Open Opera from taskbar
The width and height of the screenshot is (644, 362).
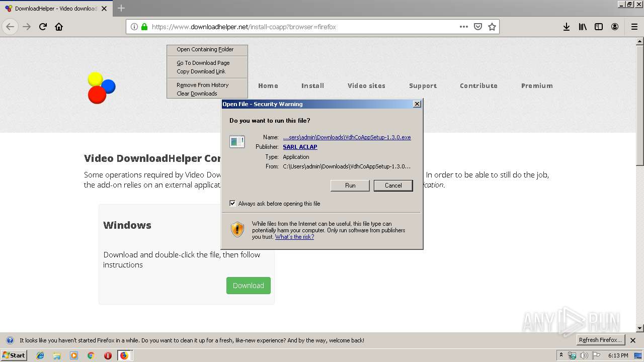point(108,355)
